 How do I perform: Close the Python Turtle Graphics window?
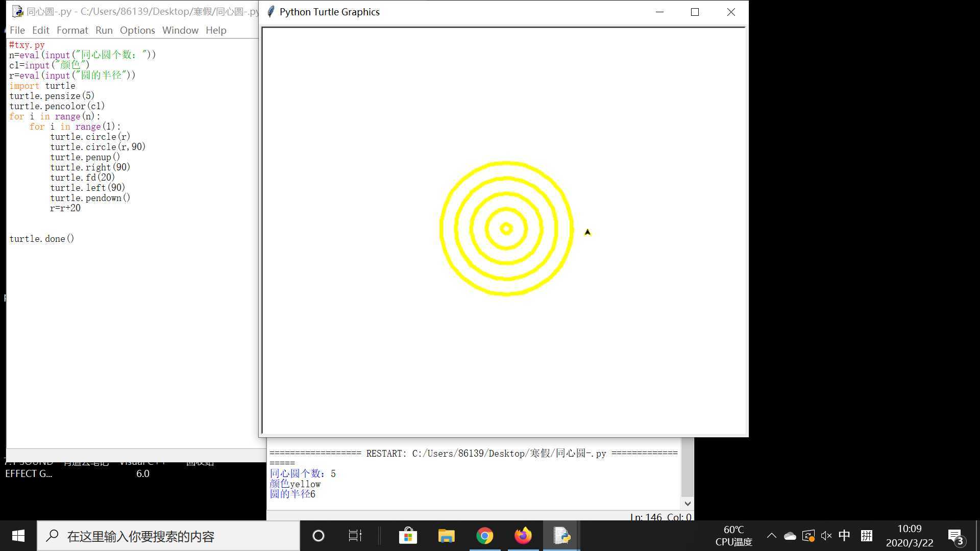coord(731,12)
